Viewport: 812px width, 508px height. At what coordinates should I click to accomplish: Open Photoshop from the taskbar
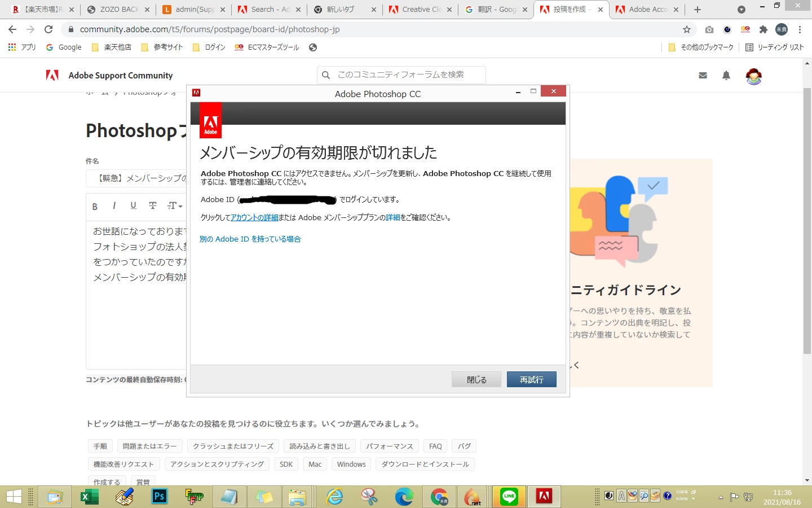click(160, 497)
